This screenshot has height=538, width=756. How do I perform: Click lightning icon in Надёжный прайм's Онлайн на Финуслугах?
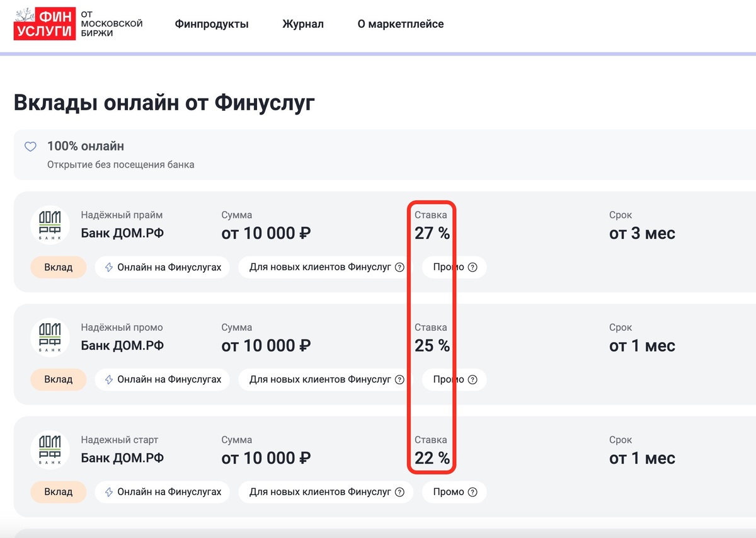click(x=109, y=267)
